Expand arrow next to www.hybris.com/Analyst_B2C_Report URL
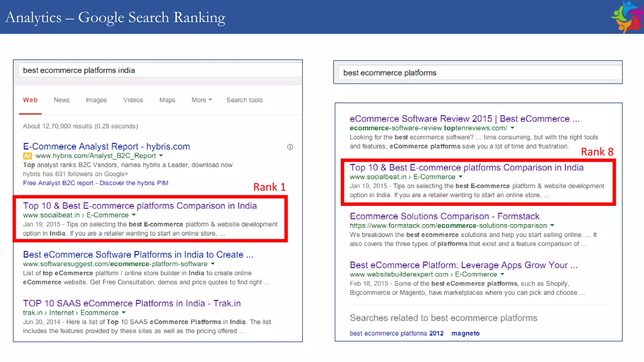The height and width of the screenshot is (362, 644). pos(161,156)
